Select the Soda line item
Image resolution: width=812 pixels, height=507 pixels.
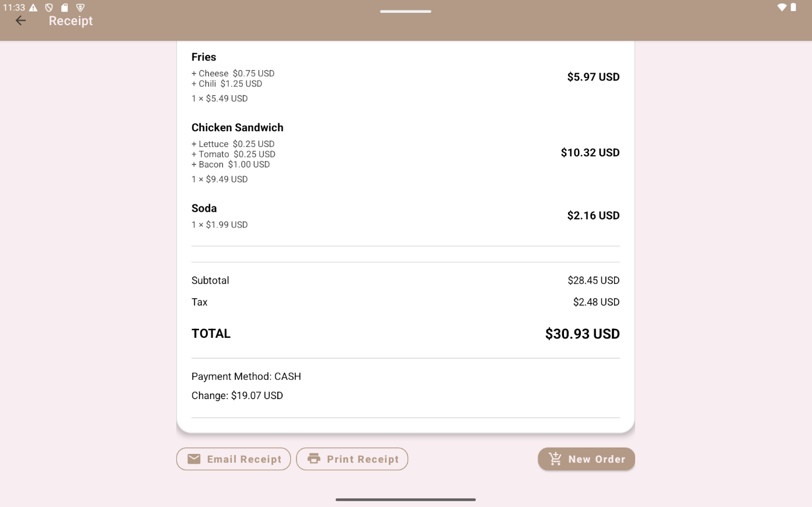point(406,215)
